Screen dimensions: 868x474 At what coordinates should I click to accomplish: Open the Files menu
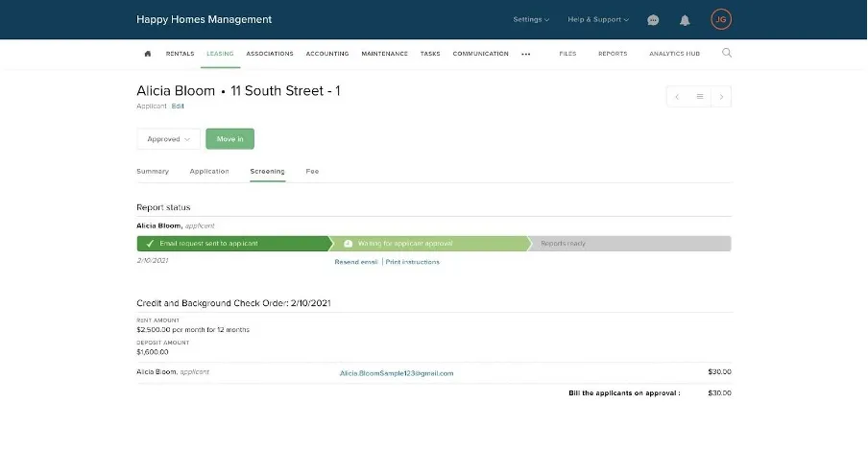tap(567, 54)
